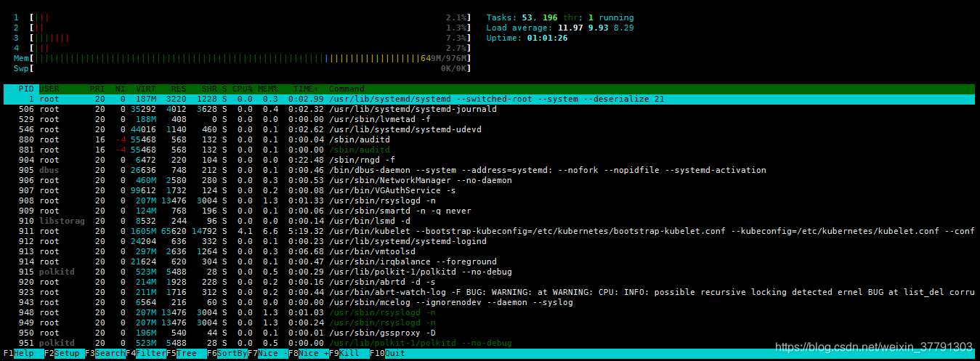Open F6 SortBy selection
Image resolution: width=980 pixels, height=361 pixels.
pos(227,353)
